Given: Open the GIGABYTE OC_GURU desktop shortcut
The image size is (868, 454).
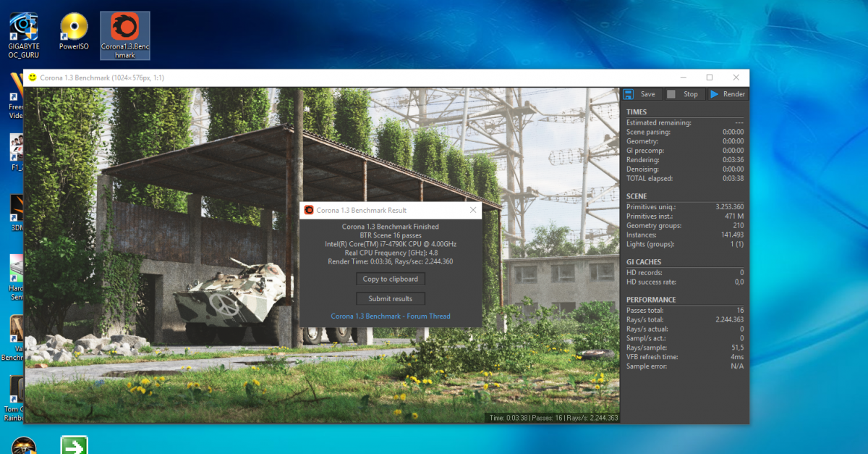Looking at the screenshot, I should click(24, 35).
